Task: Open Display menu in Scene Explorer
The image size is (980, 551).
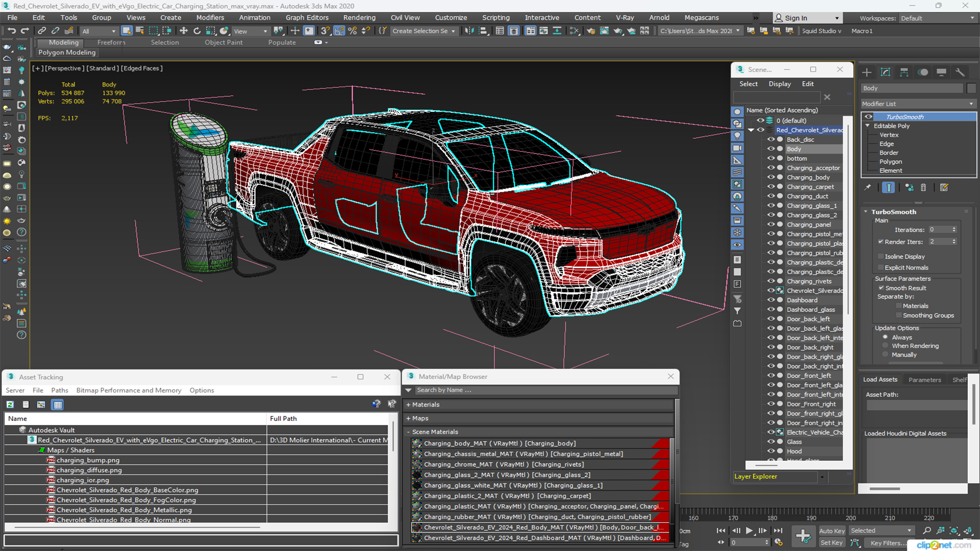Action: 780,84
